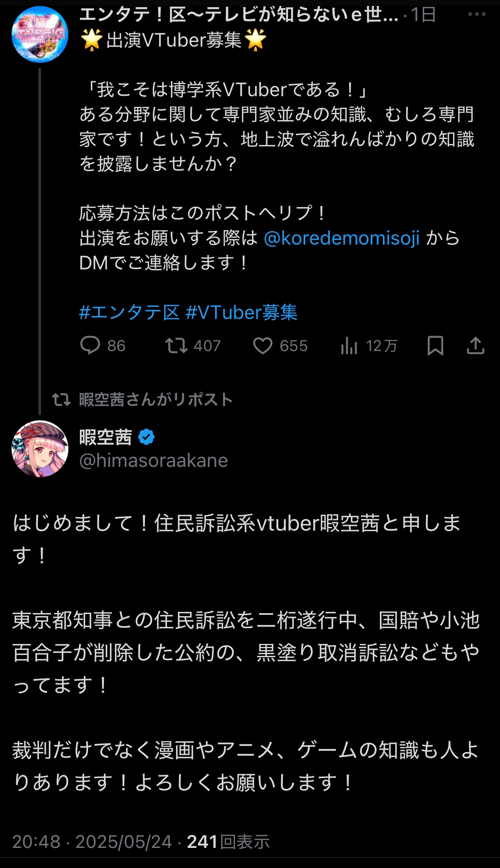Like the post with the heart icon
The height and width of the screenshot is (868, 500).
tap(263, 345)
